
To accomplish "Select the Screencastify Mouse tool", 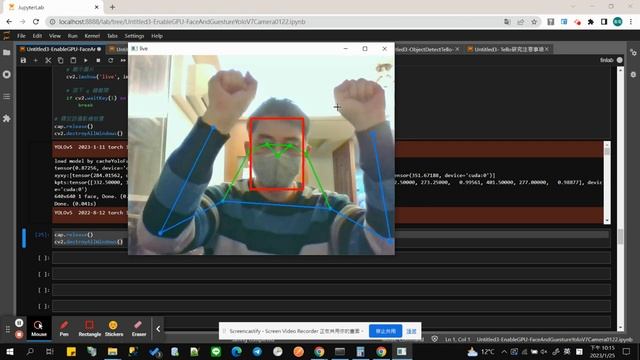I will click(39, 329).
